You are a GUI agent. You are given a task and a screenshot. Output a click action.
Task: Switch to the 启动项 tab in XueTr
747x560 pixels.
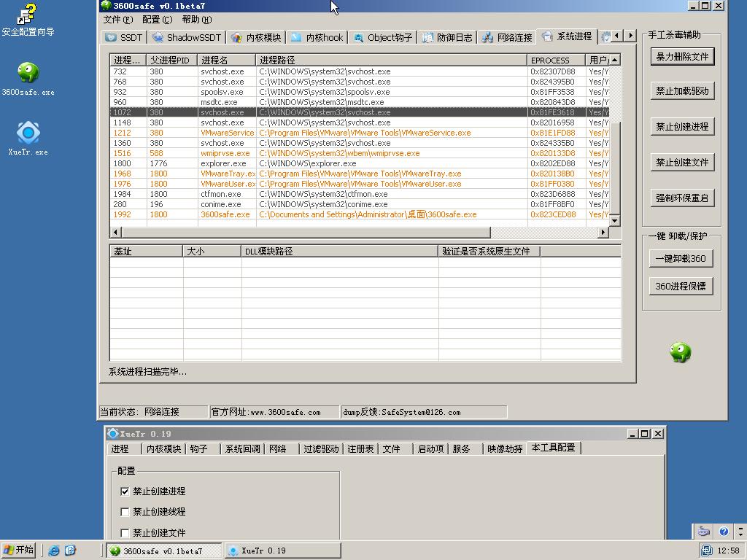(x=430, y=449)
